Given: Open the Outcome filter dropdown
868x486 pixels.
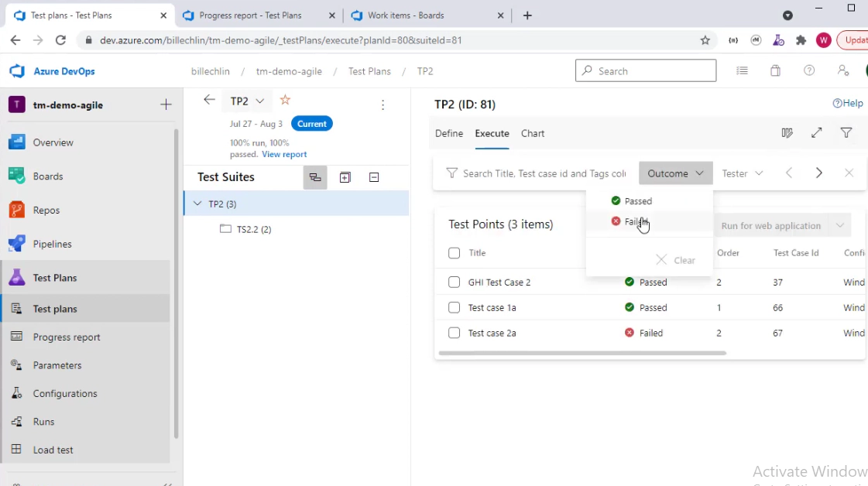Looking at the screenshot, I should [675, 173].
